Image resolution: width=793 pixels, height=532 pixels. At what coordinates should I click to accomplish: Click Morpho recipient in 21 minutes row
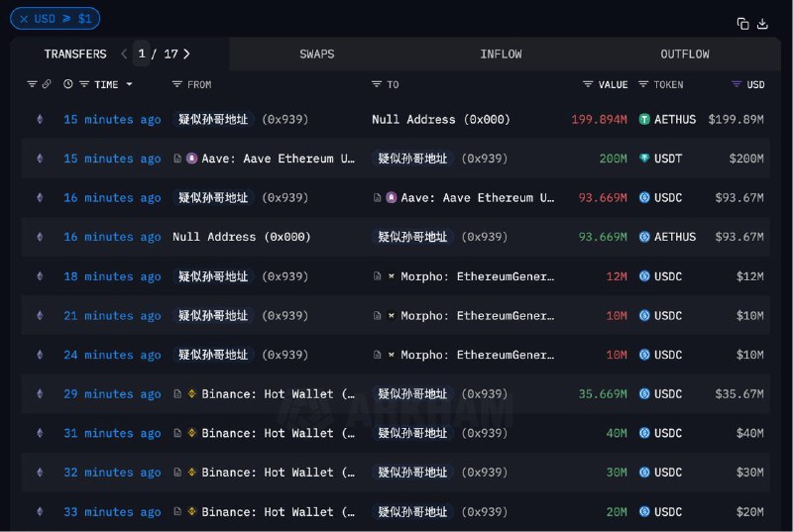(x=477, y=316)
